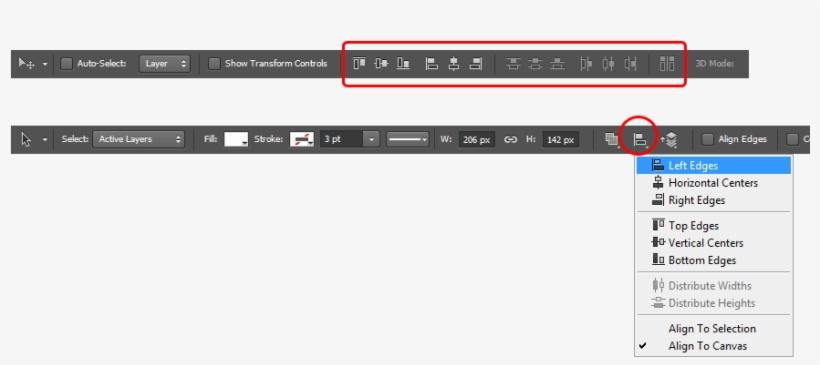
Task: Select Horizontal Centers in the dropdown menu
Action: point(713,183)
